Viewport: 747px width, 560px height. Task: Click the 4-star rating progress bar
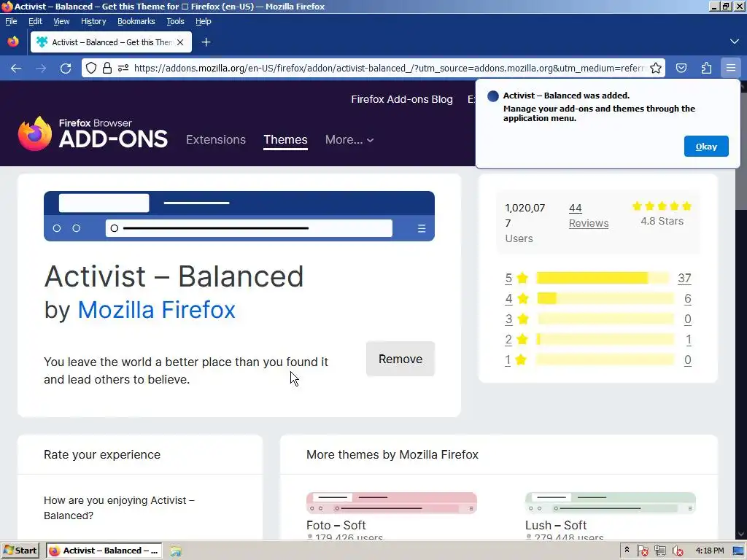605,298
